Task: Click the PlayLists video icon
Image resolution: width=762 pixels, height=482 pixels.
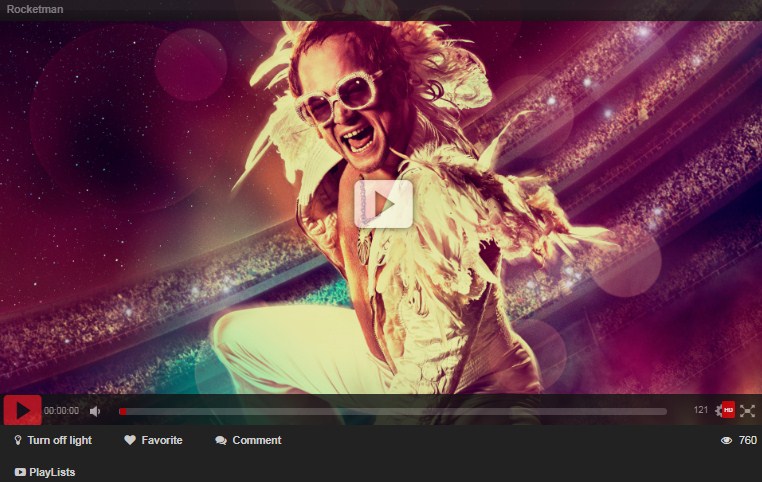Action: [x=20, y=472]
